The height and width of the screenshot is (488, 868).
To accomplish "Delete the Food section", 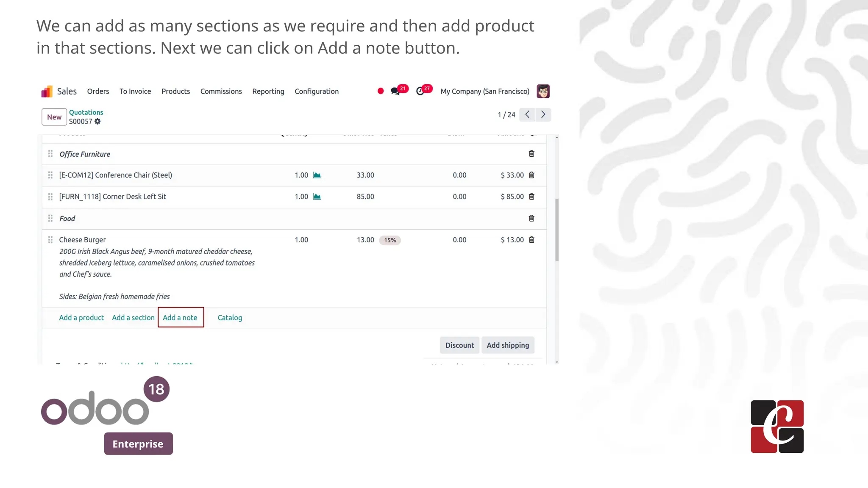I will [x=531, y=218].
